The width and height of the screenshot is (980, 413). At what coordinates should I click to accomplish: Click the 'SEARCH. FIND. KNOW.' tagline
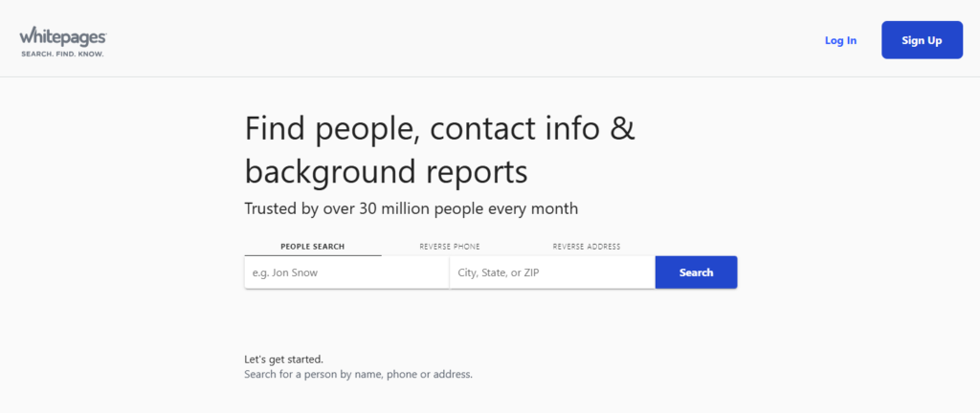pyautogui.click(x=62, y=54)
